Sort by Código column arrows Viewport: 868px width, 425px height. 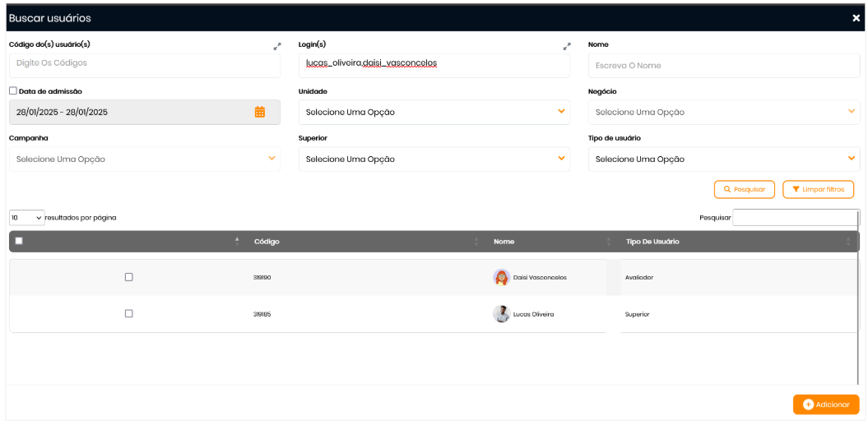476,242
